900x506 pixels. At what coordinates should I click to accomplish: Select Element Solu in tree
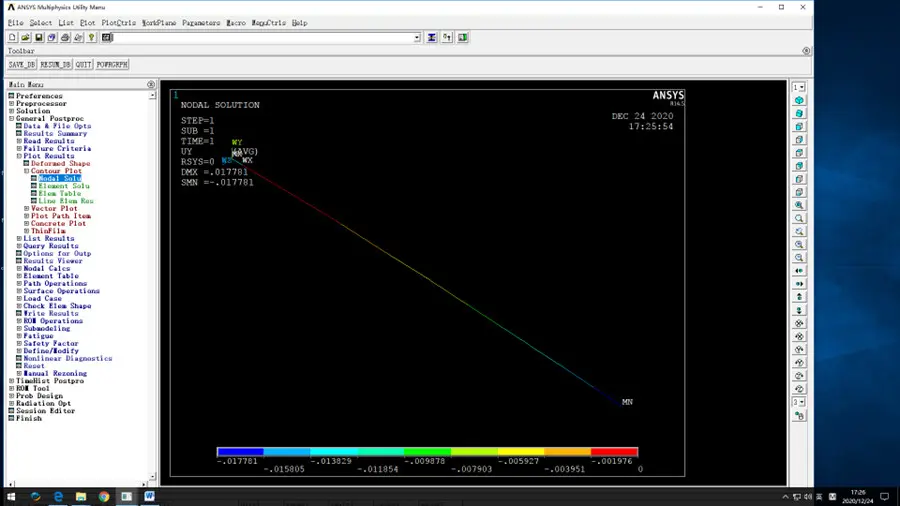click(x=64, y=186)
